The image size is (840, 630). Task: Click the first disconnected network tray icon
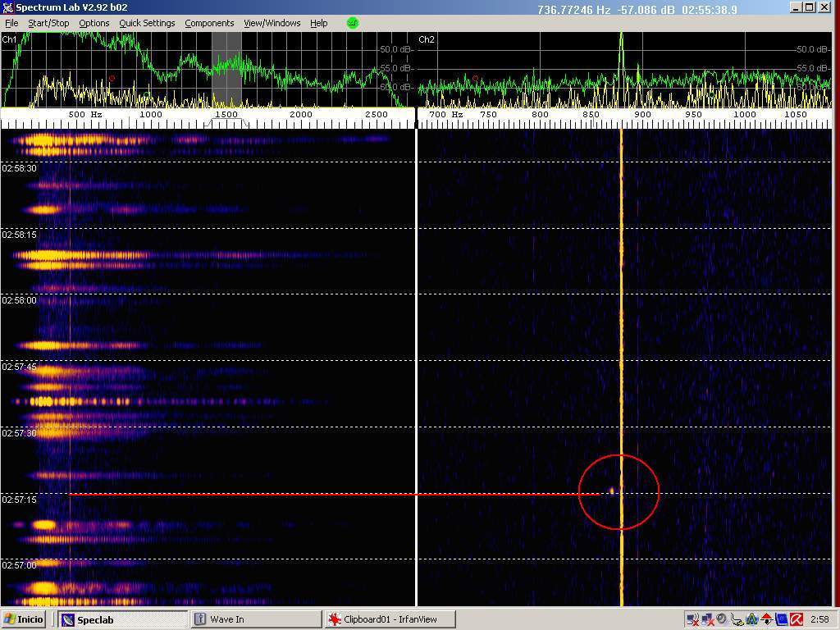pos(692,619)
